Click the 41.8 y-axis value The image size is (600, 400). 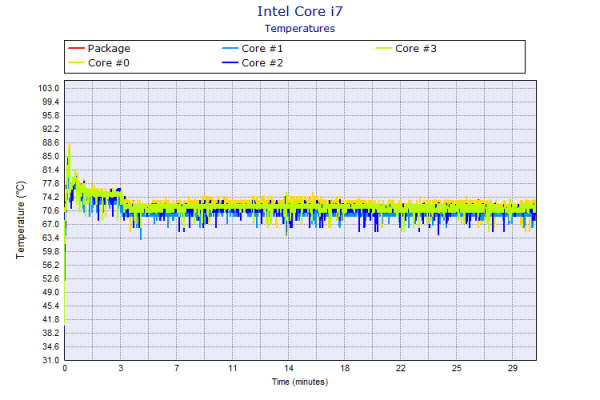pos(51,319)
